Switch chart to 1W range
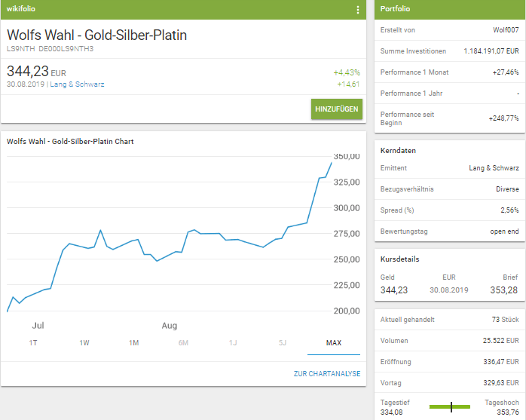Screen dimensions: 526x420 84,343
